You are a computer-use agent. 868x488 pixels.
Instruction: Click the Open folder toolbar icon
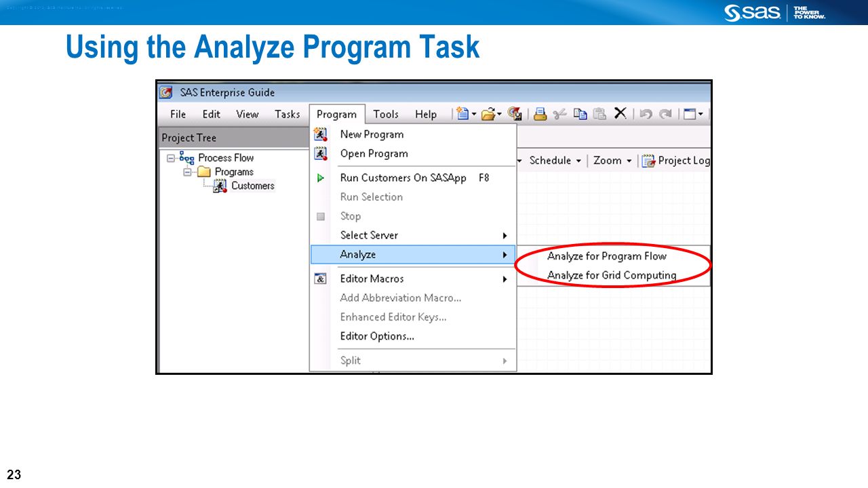(x=488, y=115)
